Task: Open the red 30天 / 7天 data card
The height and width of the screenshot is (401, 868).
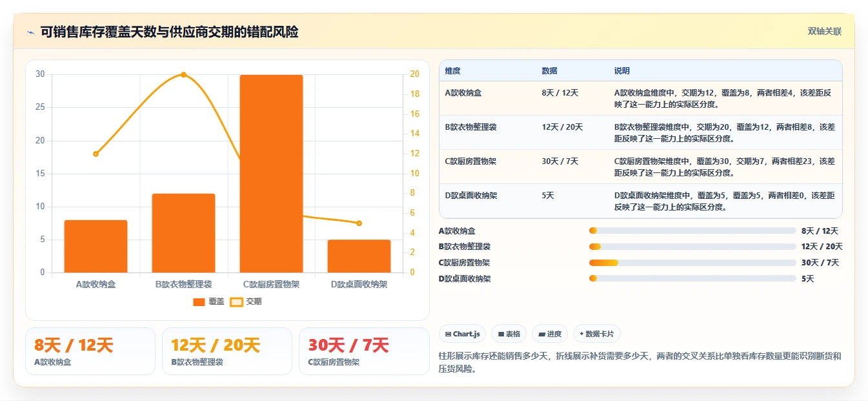Action: pos(364,351)
